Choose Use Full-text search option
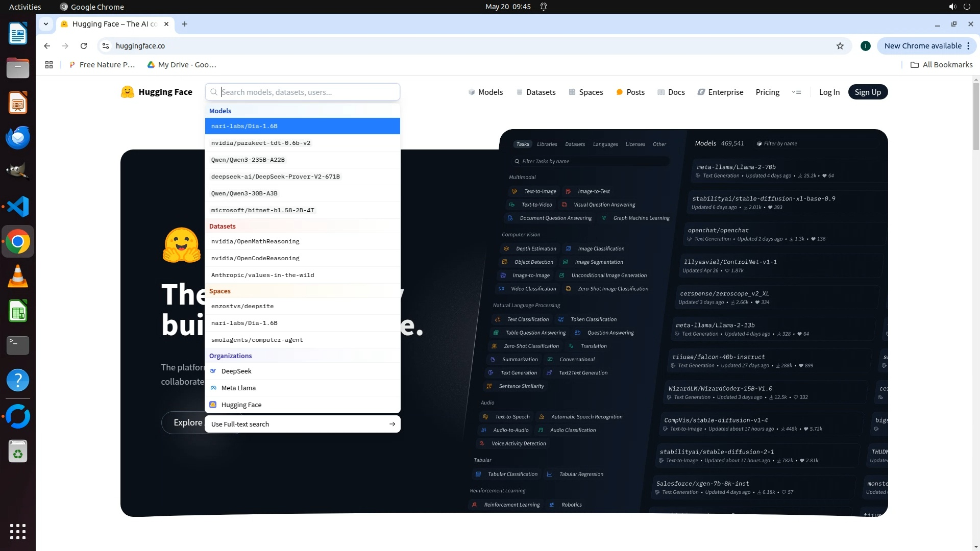This screenshot has height=551, width=980. (302, 424)
